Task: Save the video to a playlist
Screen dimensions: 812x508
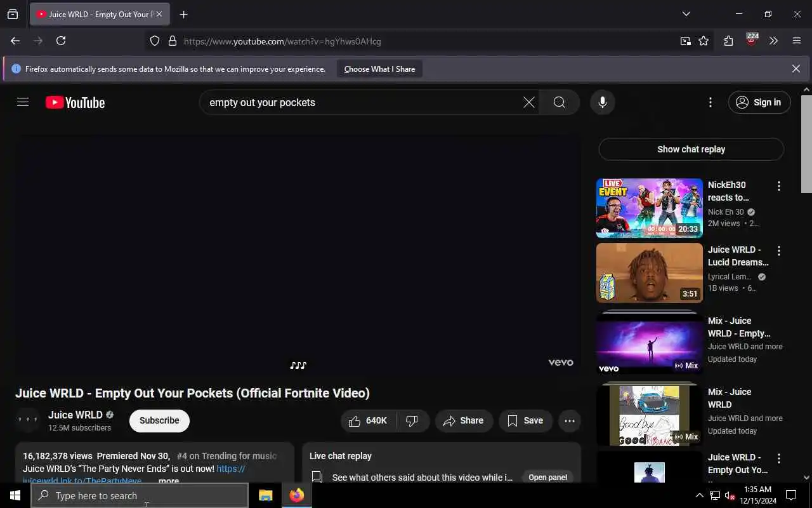Action: [525, 420]
